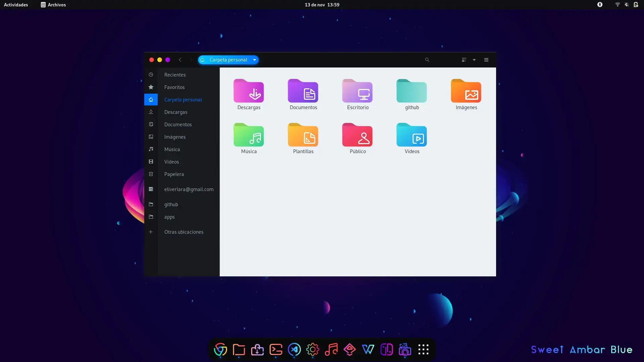The width and height of the screenshot is (644, 362).
Task: Open the Plantillas folder
Action: 303,138
